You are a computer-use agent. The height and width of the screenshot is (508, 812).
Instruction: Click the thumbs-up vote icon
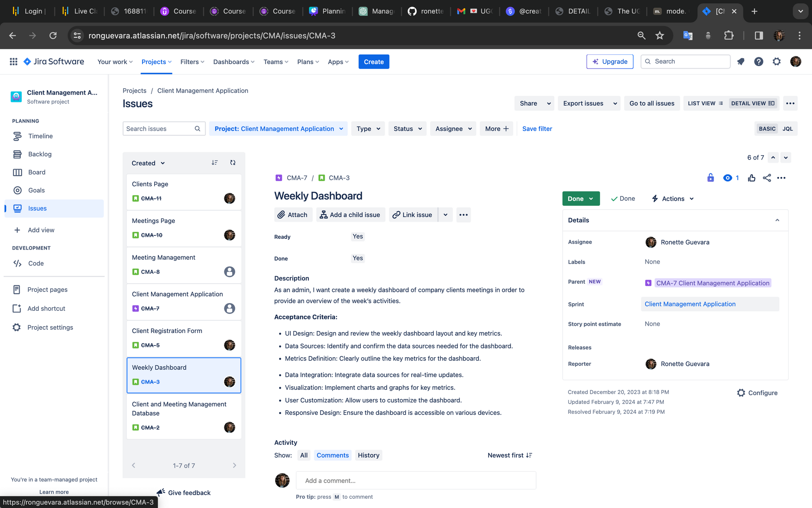tap(752, 178)
